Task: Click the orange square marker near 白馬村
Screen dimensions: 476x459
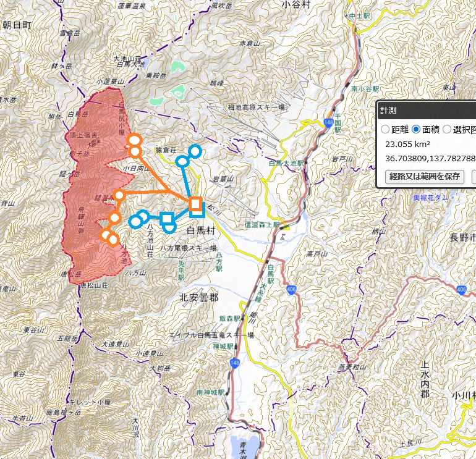Action: coord(195,203)
